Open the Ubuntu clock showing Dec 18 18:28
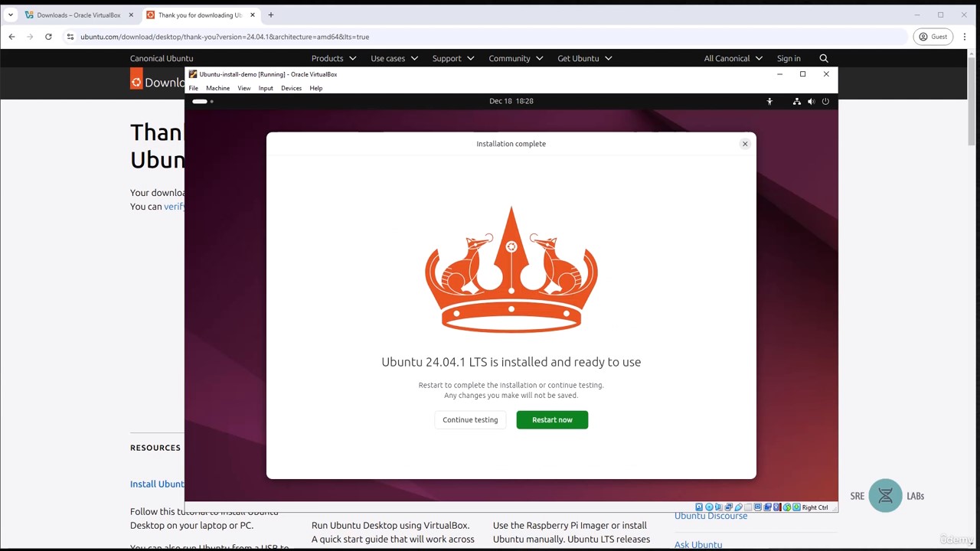 point(511,101)
